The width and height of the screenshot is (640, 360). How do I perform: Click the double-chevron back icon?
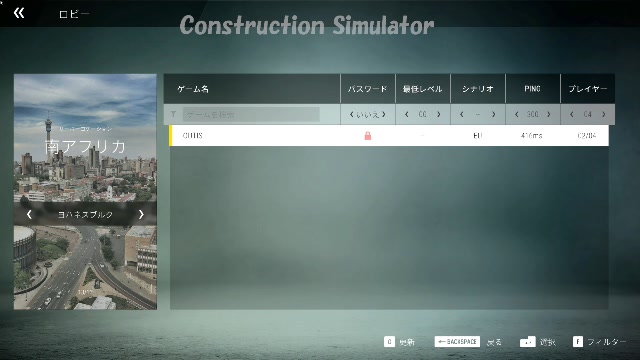(19, 13)
